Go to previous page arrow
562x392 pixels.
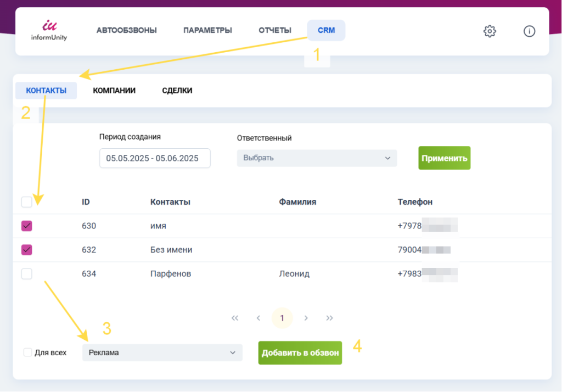(x=258, y=318)
